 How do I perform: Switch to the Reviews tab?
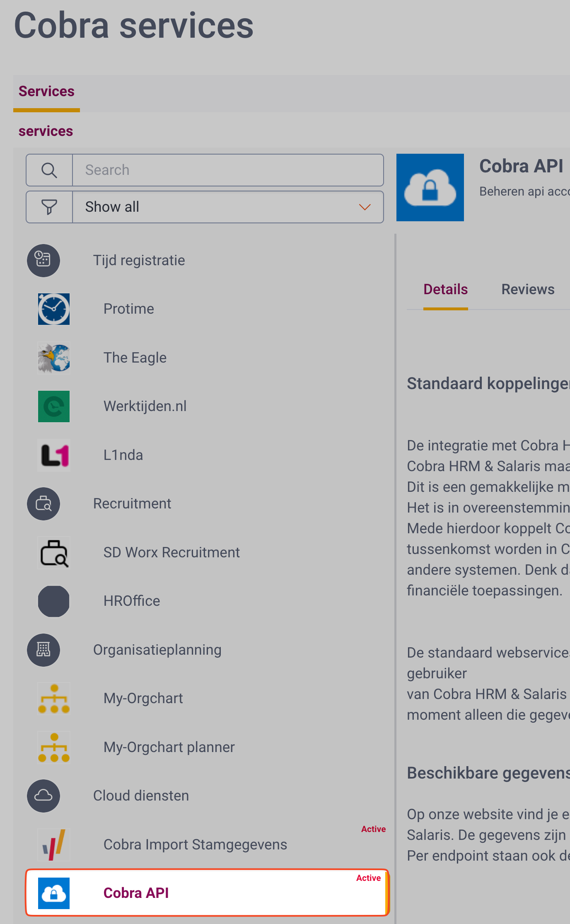[x=528, y=289]
